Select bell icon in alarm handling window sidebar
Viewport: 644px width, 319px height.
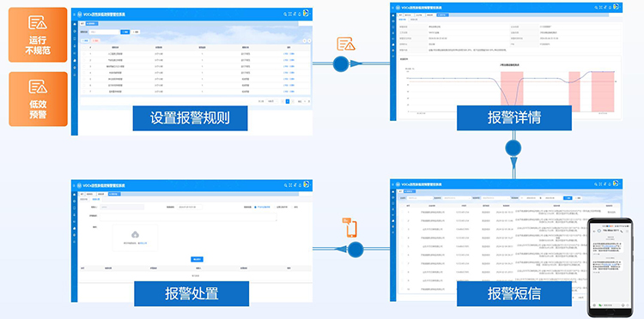75,228
